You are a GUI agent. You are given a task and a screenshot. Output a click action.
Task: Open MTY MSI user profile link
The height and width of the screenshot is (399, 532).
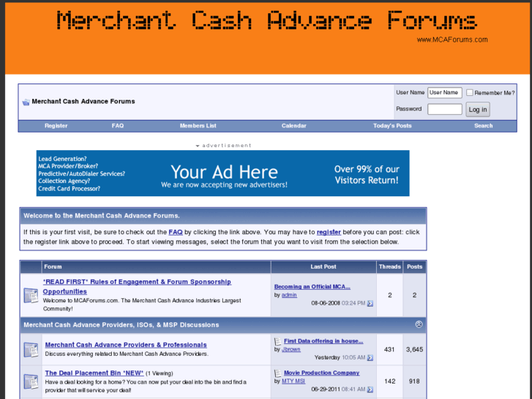tap(293, 381)
